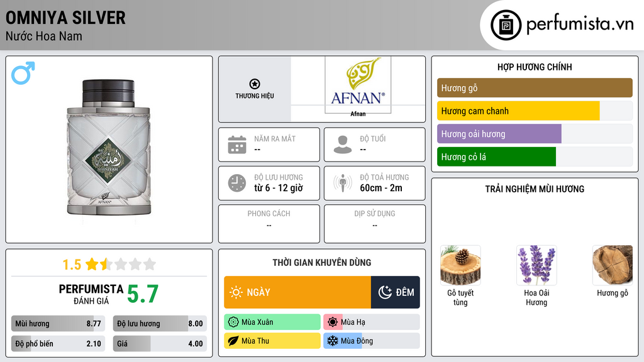
Task: Open the Hoa Oải Hương note thumbnail
Action: click(536, 265)
